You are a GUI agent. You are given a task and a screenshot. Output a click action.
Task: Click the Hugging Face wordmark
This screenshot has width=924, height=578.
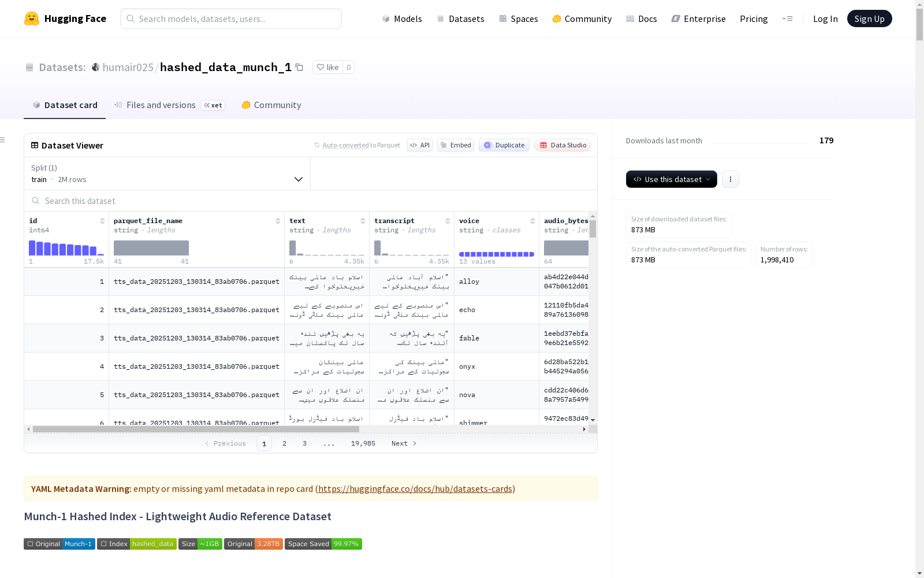(x=75, y=18)
